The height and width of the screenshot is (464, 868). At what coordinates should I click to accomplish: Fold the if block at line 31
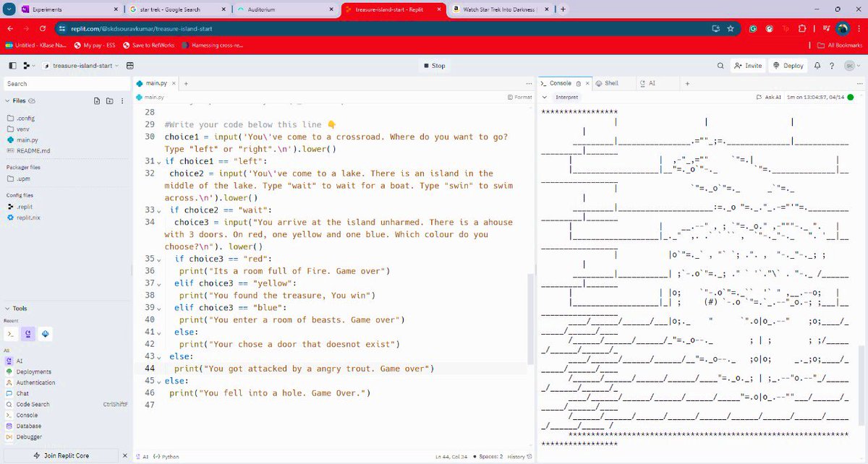[160, 161]
